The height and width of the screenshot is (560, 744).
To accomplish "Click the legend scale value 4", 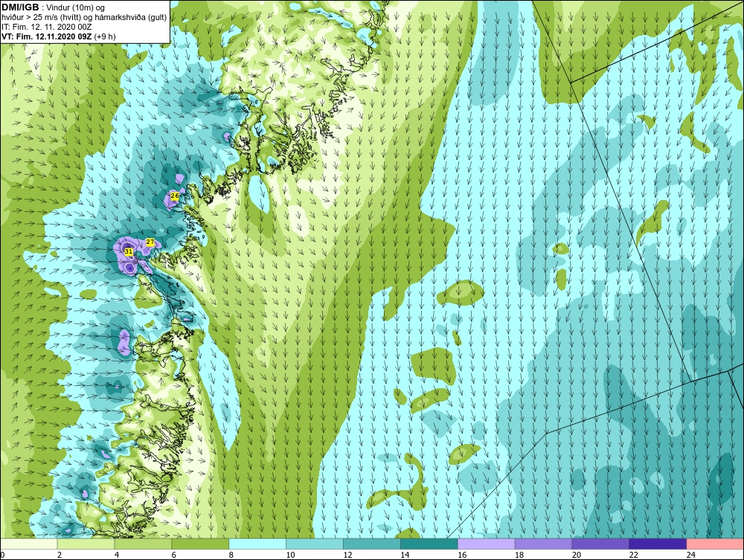I will 117,555.
